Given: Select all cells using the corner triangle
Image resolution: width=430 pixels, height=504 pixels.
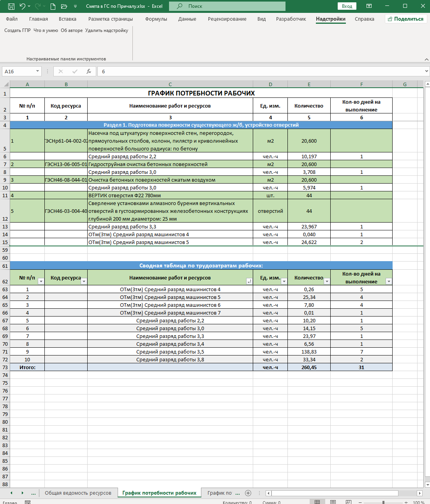Looking at the screenshot, I should pyautogui.click(x=6, y=84).
